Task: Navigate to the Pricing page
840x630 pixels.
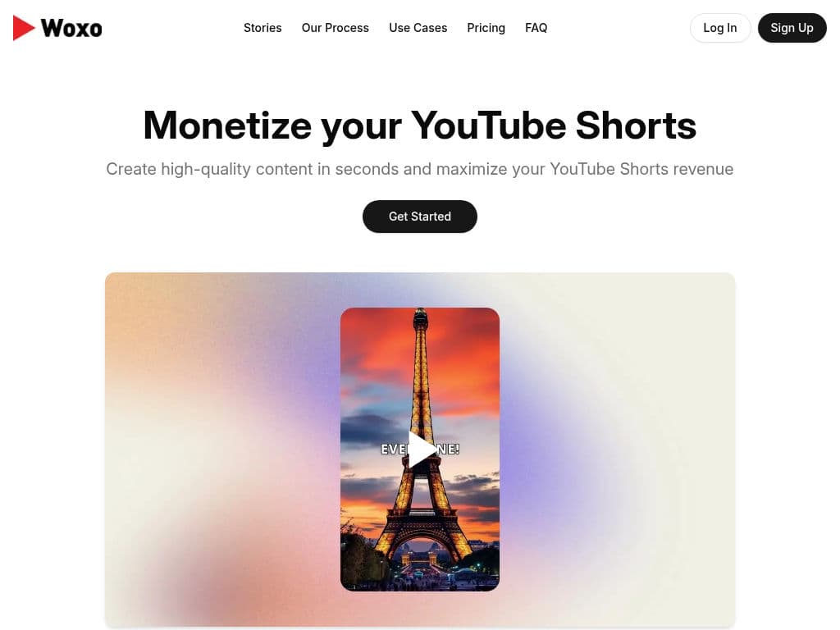Action: [x=486, y=28]
